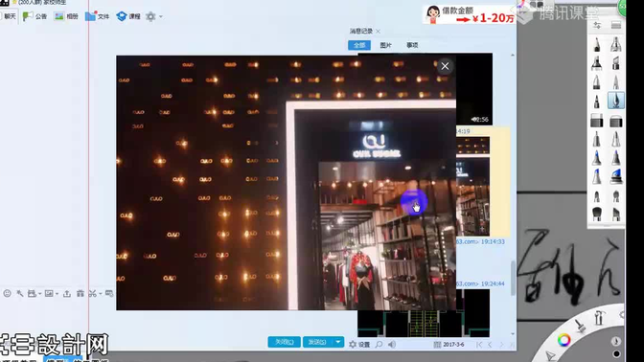
Task: Open the tools icon in lagoon corner menu
Action: 599,318
